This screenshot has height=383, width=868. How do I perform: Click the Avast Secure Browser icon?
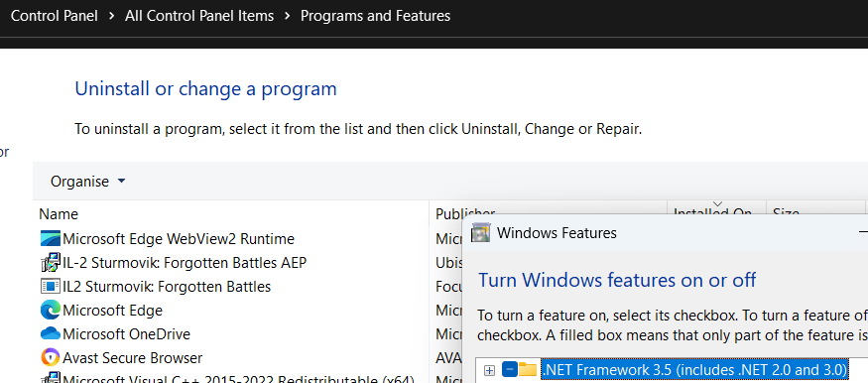click(51, 357)
